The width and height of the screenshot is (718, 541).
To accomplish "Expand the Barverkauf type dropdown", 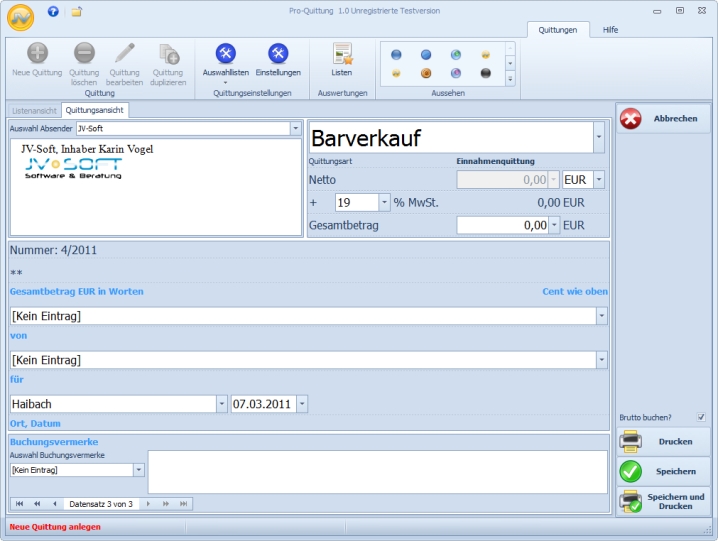I will (598, 137).
